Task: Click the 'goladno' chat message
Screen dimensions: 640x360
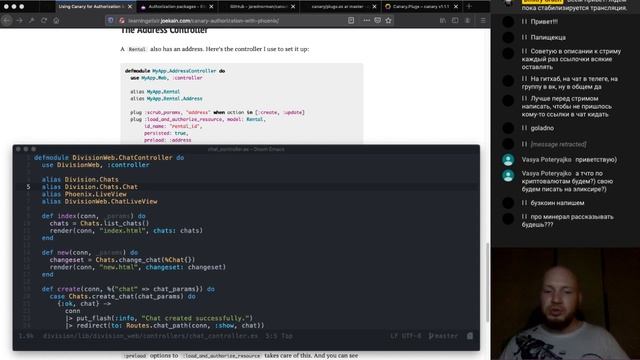Action: [542, 128]
